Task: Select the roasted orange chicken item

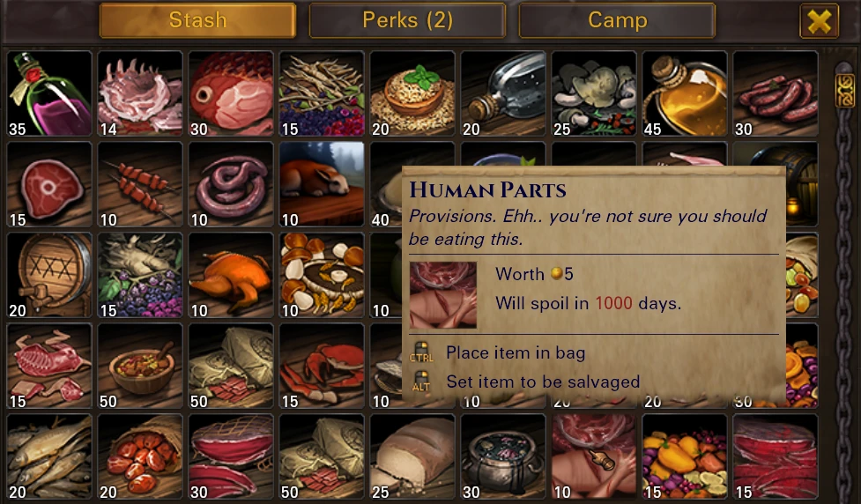Action: pos(231,275)
